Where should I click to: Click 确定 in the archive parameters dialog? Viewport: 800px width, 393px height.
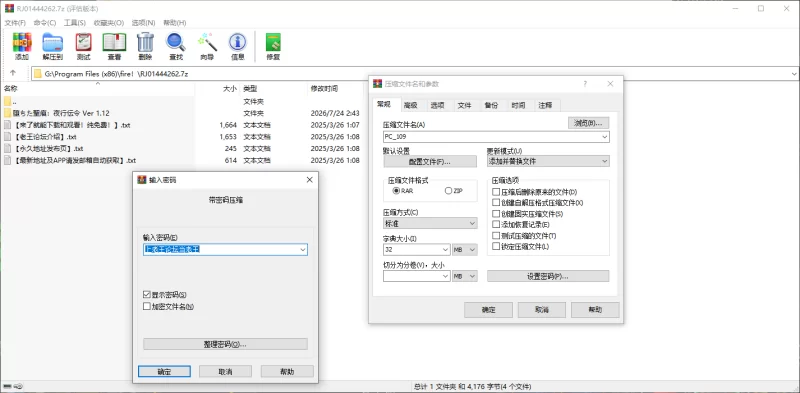click(488, 310)
